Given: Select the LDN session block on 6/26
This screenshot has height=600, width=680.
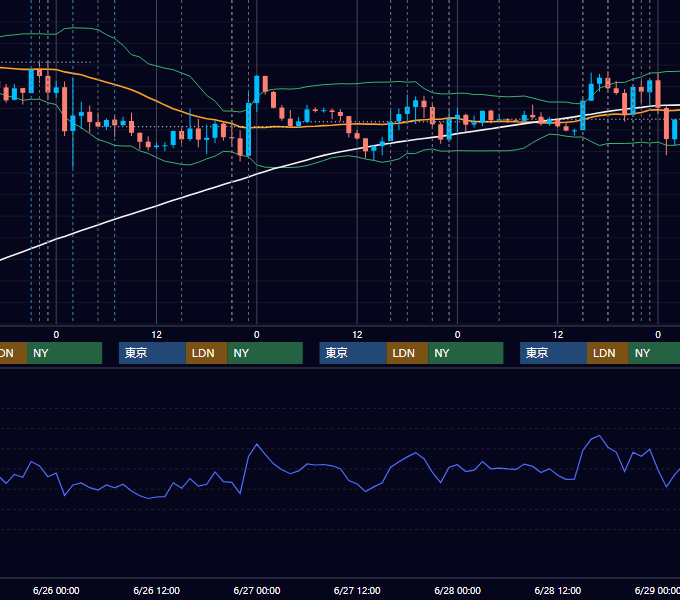Looking at the screenshot, I should point(206,353).
